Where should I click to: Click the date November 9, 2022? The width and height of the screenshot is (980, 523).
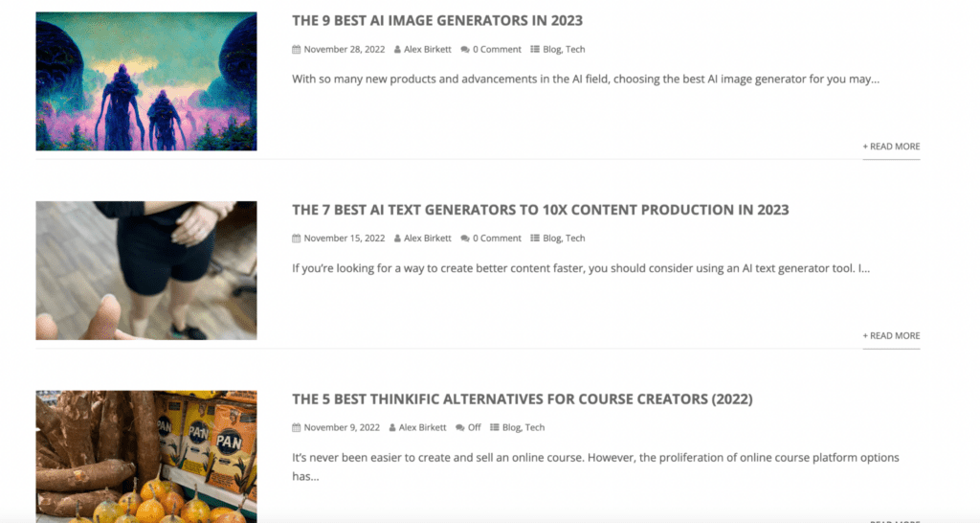tap(342, 428)
